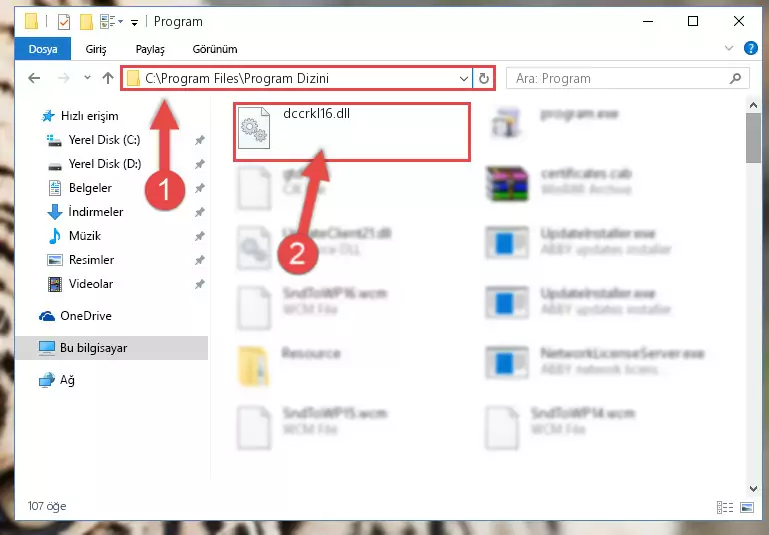Select the NetworkLicenseServer.exe file
Viewport: 769px width, 535px height.
point(595,362)
